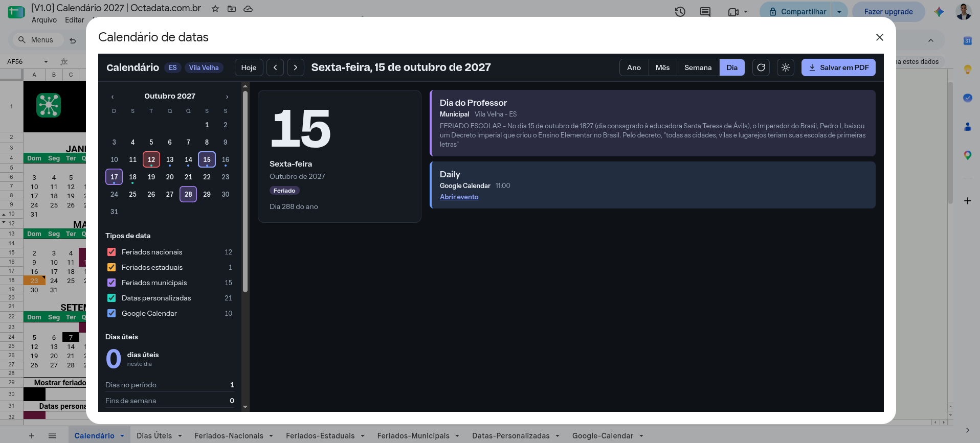Click the refresh calendar icon
This screenshot has width=980, height=443.
coord(761,67)
